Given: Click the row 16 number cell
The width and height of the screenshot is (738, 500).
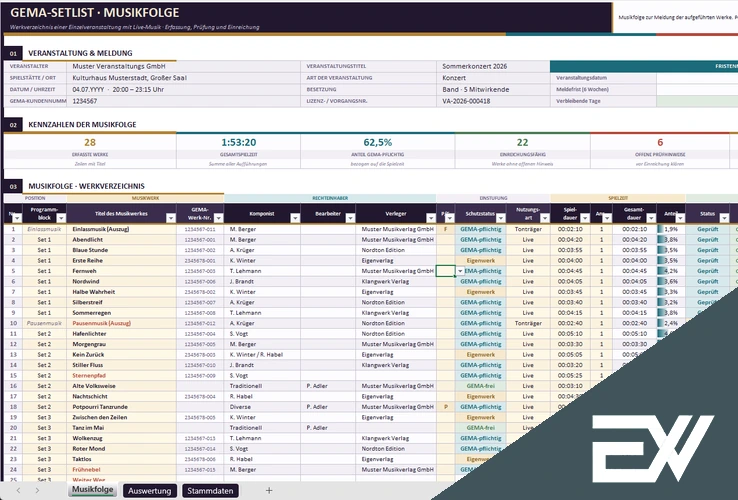Looking at the screenshot, I should tap(13, 386).
